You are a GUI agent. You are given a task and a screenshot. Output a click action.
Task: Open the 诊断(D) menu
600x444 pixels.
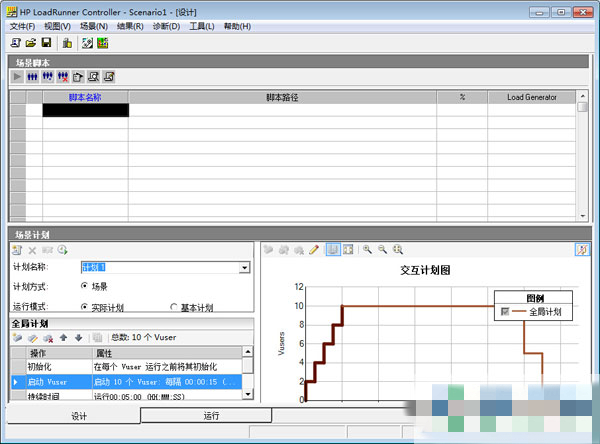(166, 26)
